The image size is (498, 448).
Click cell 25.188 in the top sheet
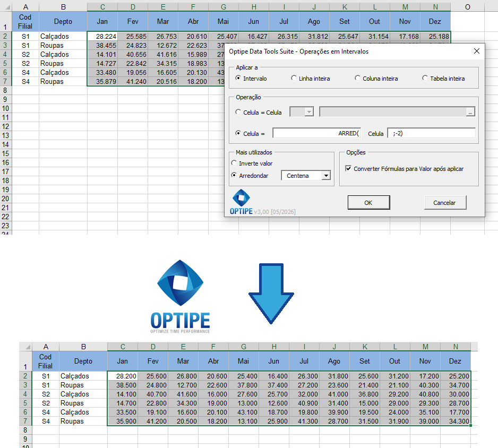coord(435,37)
